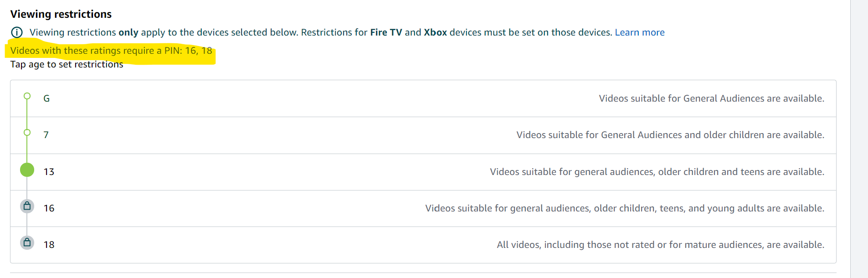Click the "older children are available" description

(670, 135)
